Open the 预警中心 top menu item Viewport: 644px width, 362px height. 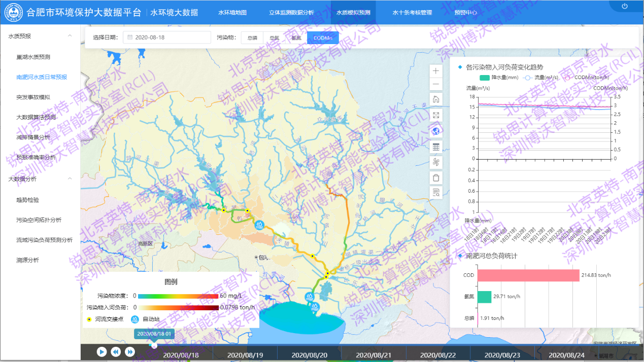click(x=465, y=12)
